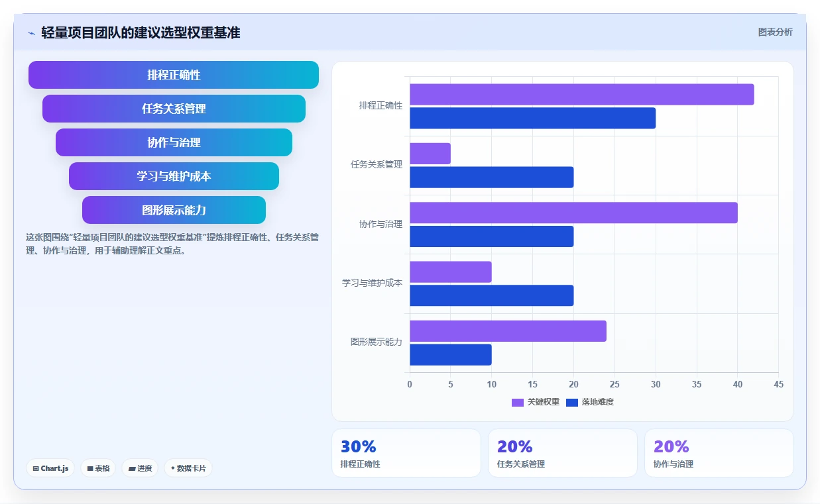This screenshot has width=820, height=504.
Task: Select the 图形展示能力 funnel stage
Action: pyautogui.click(x=174, y=210)
